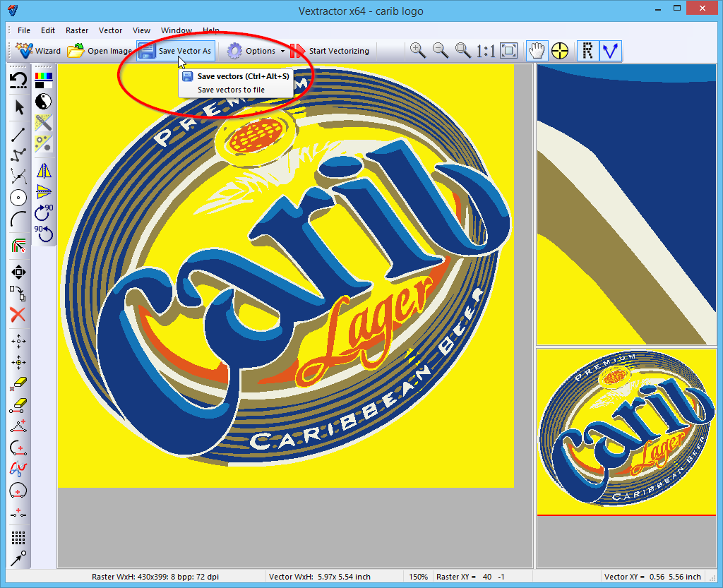Click the zoom in magnifier
This screenshot has height=588, width=723.
[417, 50]
